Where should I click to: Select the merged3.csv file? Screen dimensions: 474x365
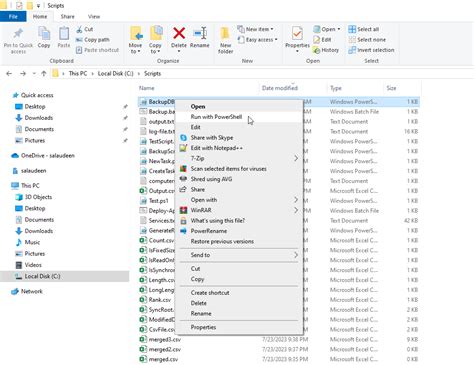tap(165, 340)
